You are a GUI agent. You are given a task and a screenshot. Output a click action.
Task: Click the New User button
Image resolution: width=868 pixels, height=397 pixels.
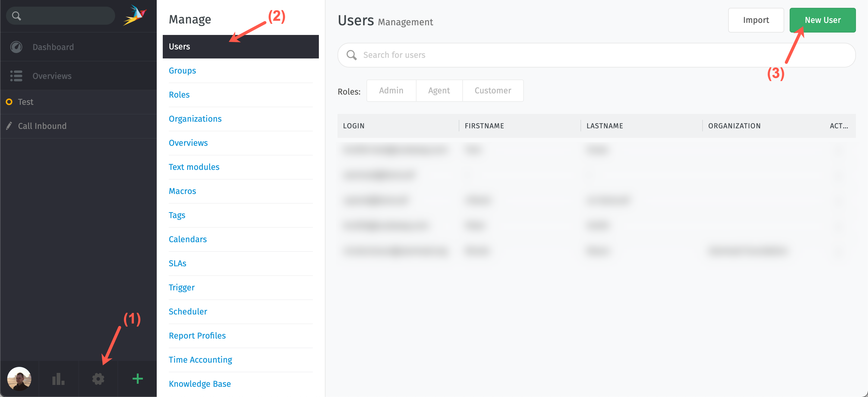[x=822, y=20]
